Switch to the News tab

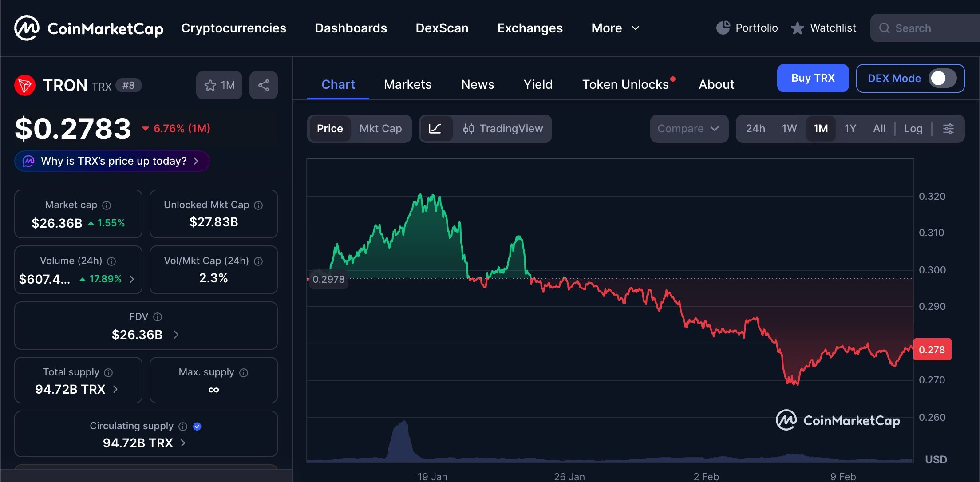click(478, 84)
